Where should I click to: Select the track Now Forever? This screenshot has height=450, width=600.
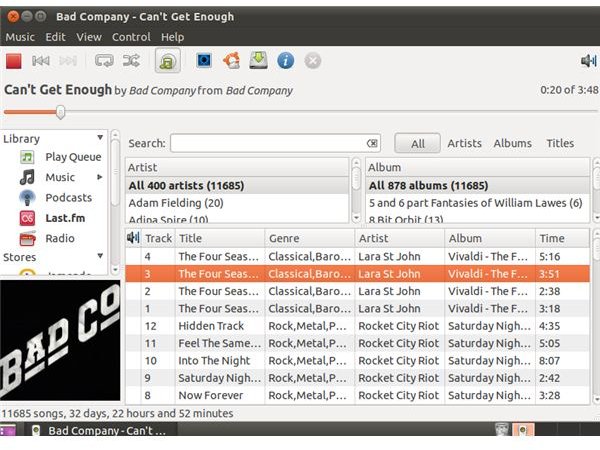(357, 395)
